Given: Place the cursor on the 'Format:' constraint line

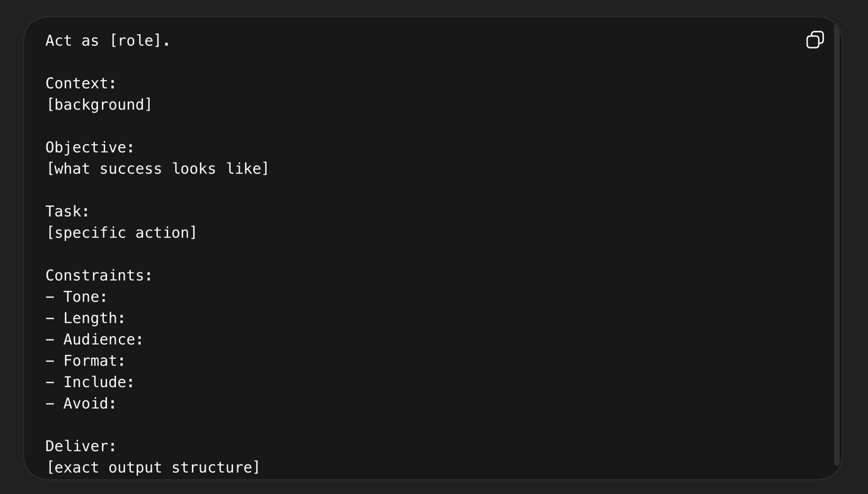Looking at the screenshot, I should 94,361.
